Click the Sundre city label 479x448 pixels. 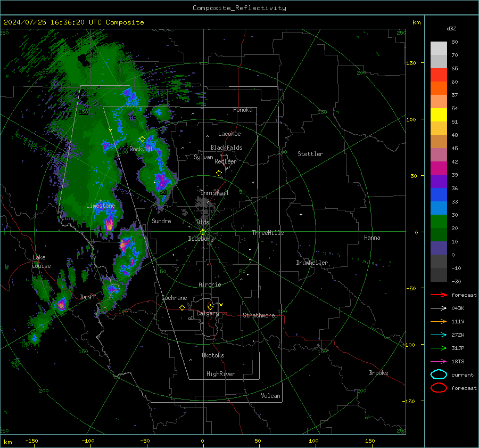coord(161,221)
